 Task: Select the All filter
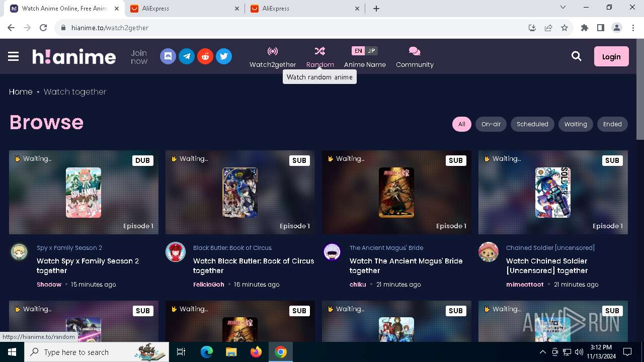pyautogui.click(x=462, y=124)
